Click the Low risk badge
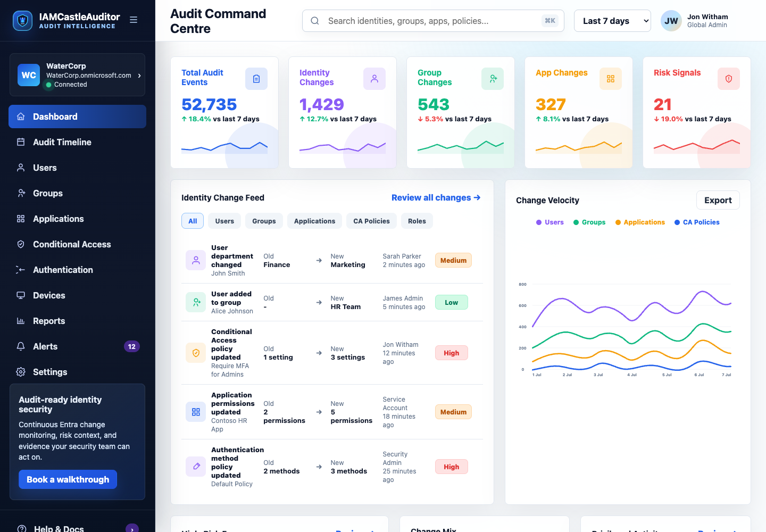Screen dimensions: 766x532 click(x=452, y=302)
